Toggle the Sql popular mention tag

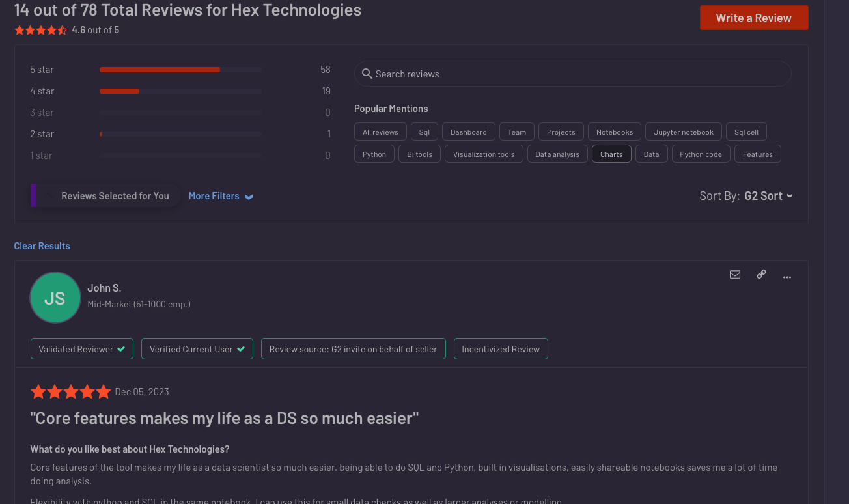click(424, 132)
